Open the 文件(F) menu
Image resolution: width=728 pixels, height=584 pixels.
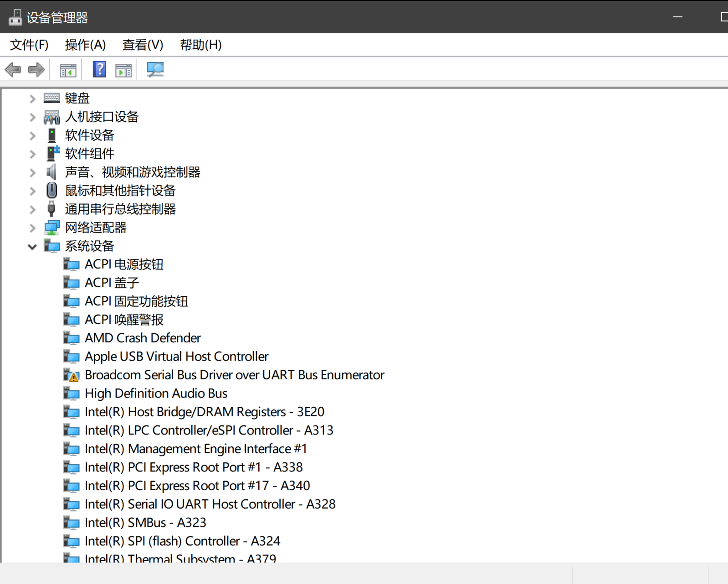[x=29, y=45]
